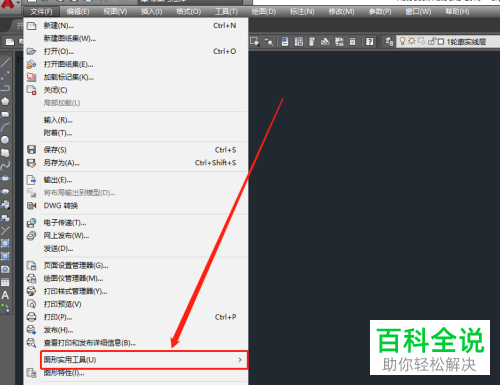500x385 pixels.
Task: Choose 新建(N)... from the File menu
Action: point(136,26)
